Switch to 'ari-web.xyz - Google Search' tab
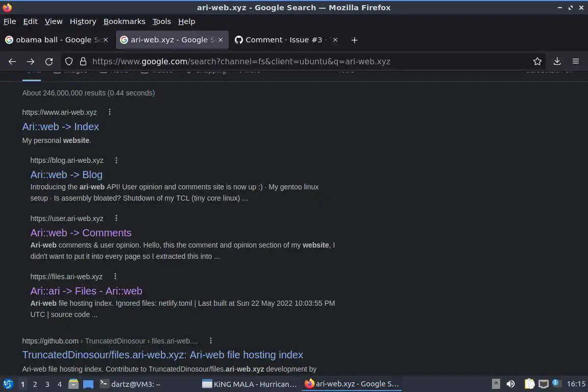Viewport: 588px width, 392px height. point(172,40)
